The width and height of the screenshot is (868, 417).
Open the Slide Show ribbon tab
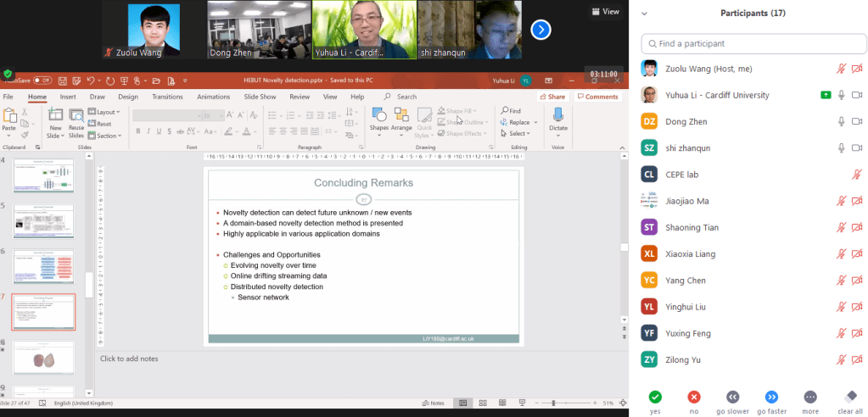[x=260, y=97]
